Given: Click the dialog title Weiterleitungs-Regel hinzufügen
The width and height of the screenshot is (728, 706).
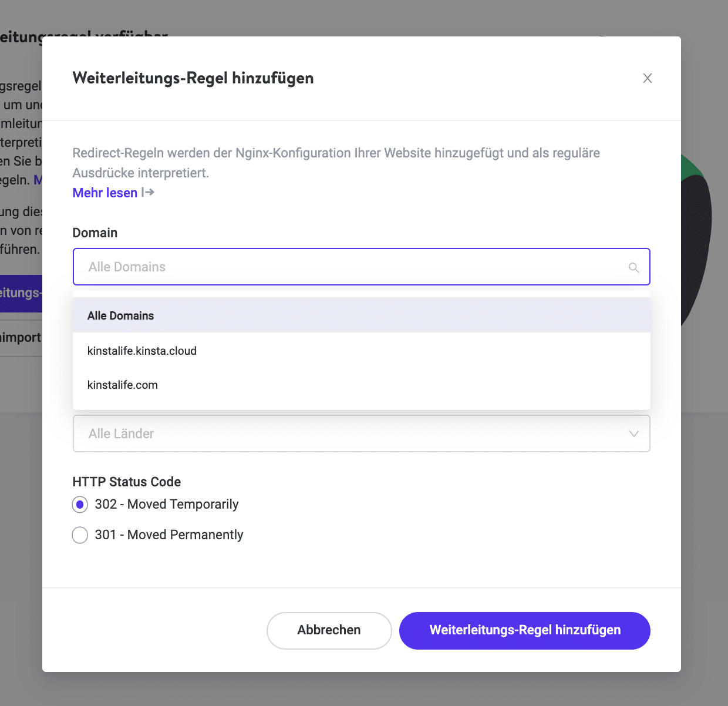Looking at the screenshot, I should click(x=193, y=78).
